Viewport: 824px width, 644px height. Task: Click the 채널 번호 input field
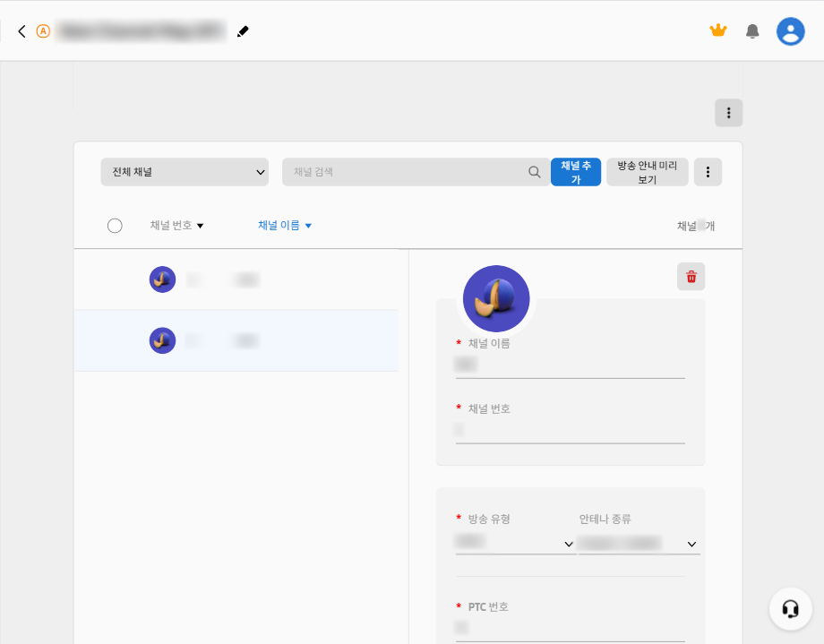tap(571, 430)
